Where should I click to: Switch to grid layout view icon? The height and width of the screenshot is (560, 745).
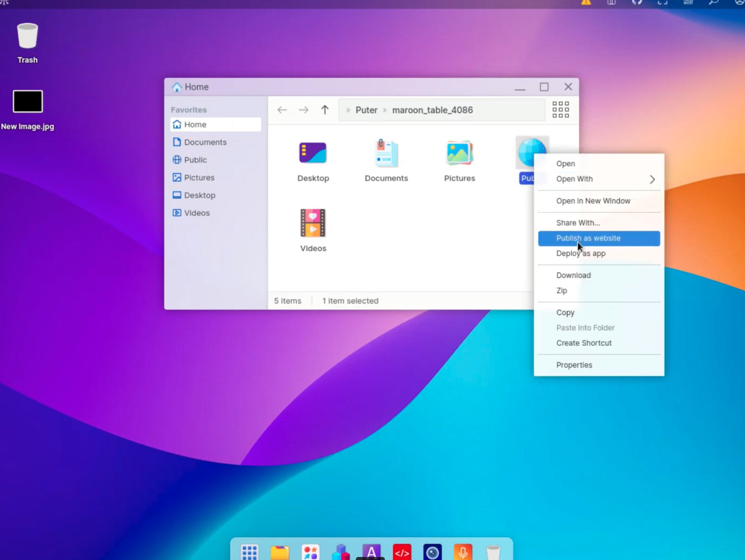560,110
